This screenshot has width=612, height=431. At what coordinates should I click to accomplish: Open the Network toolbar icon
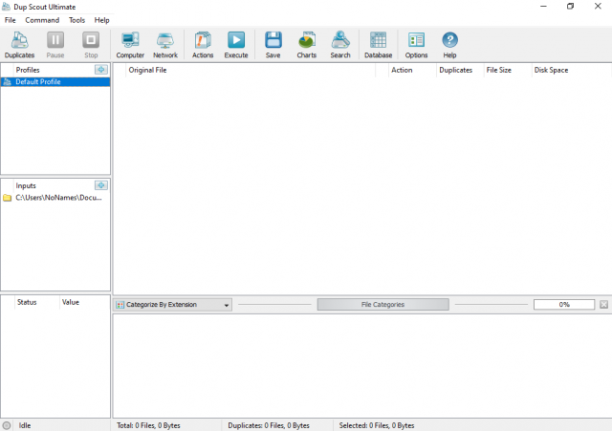[x=165, y=45]
